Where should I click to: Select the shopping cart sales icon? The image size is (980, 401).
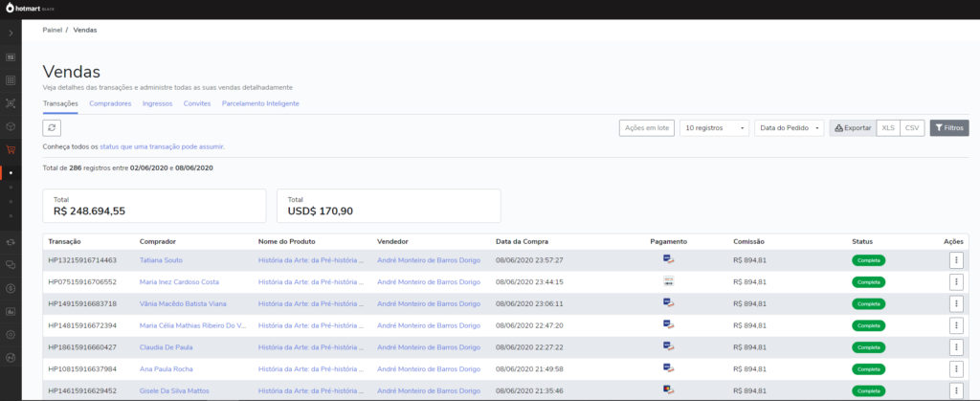click(x=11, y=149)
